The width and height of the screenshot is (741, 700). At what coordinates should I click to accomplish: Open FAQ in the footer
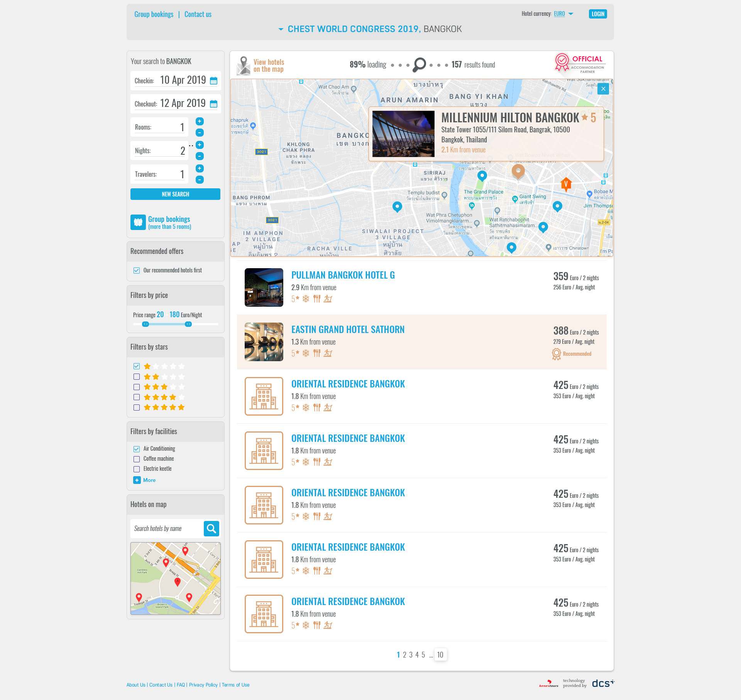[x=181, y=685]
